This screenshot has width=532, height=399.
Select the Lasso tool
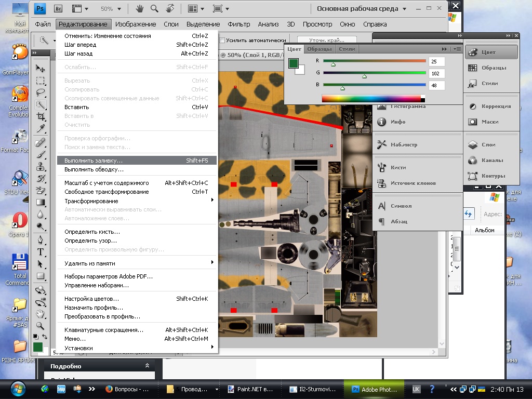[x=41, y=92]
